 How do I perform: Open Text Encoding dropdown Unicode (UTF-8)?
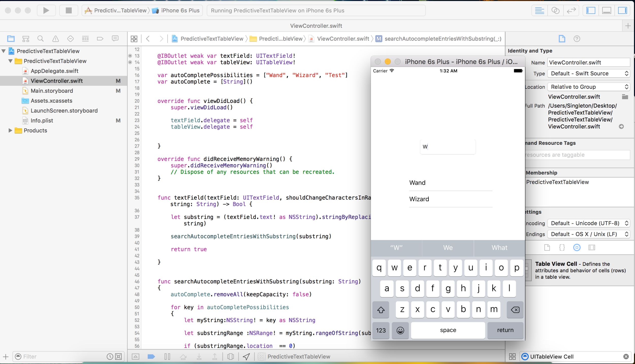point(589,223)
